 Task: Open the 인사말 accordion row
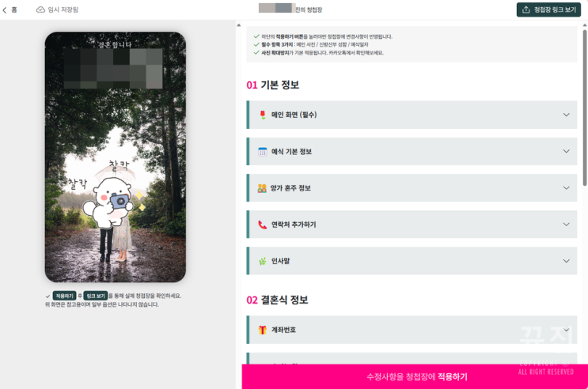click(412, 261)
